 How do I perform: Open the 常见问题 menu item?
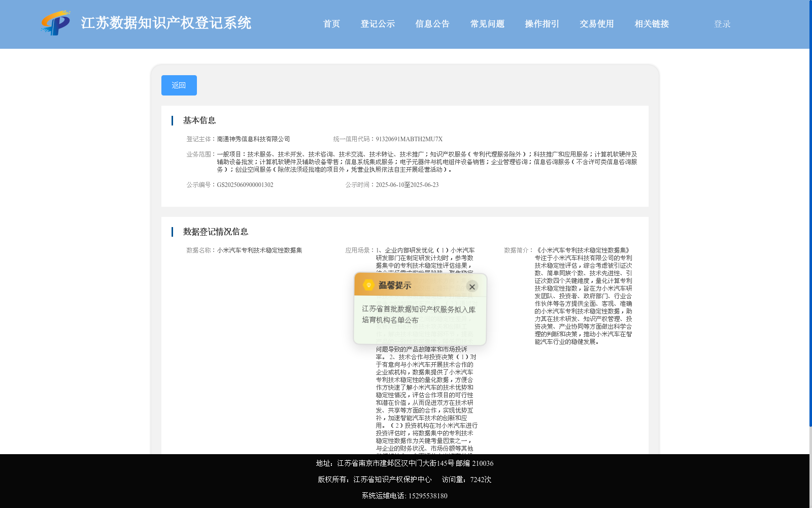tap(487, 24)
